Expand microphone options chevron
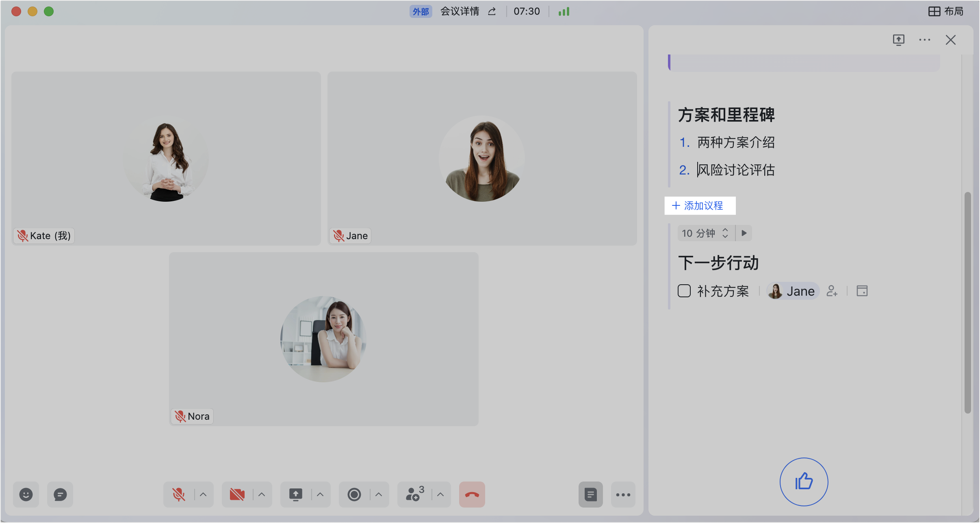 203,495
